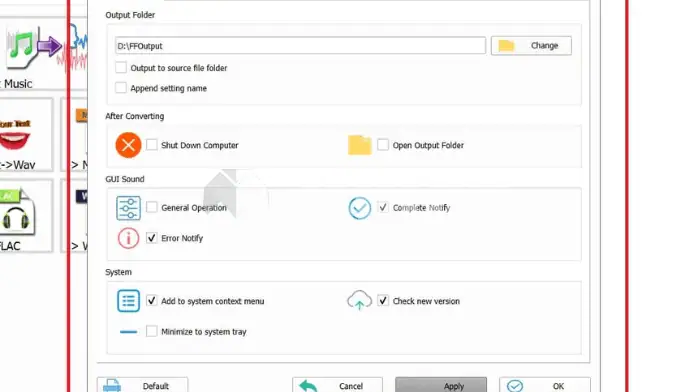Toggle the Complete Notify checkbox
698x392 pixels.
383,207
